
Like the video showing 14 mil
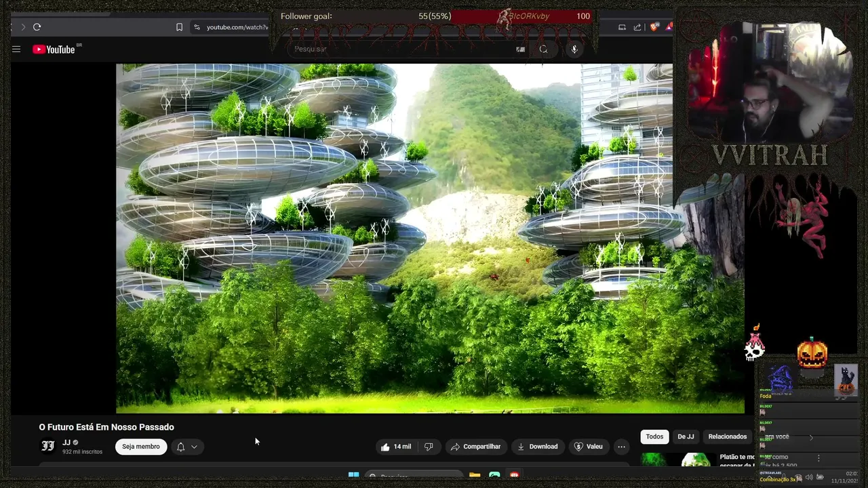coord(396,447)
